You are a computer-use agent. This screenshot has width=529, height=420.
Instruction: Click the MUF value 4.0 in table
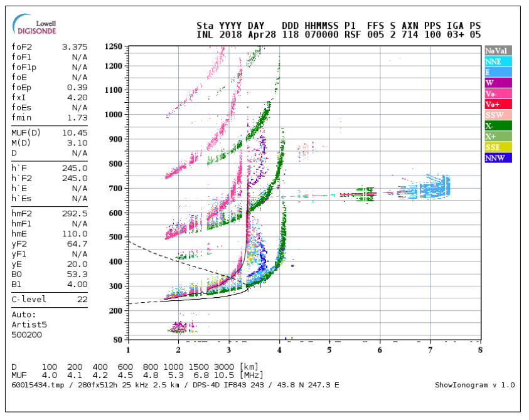(x=49, y=375)
